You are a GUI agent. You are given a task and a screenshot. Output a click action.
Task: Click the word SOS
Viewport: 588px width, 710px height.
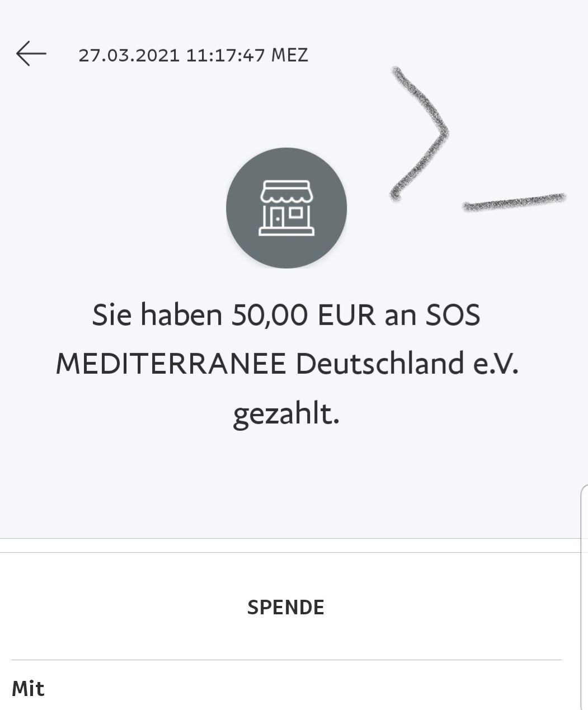[453, 315]
